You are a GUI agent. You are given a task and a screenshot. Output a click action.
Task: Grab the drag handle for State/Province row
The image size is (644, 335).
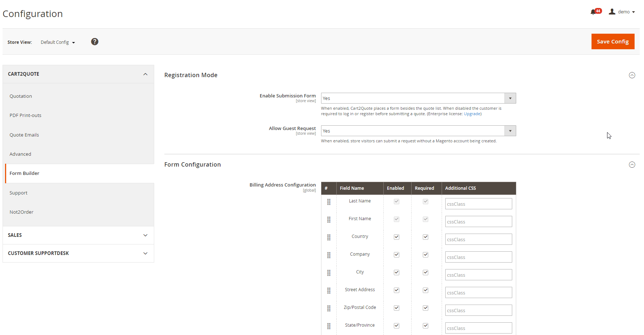point(329,326)
